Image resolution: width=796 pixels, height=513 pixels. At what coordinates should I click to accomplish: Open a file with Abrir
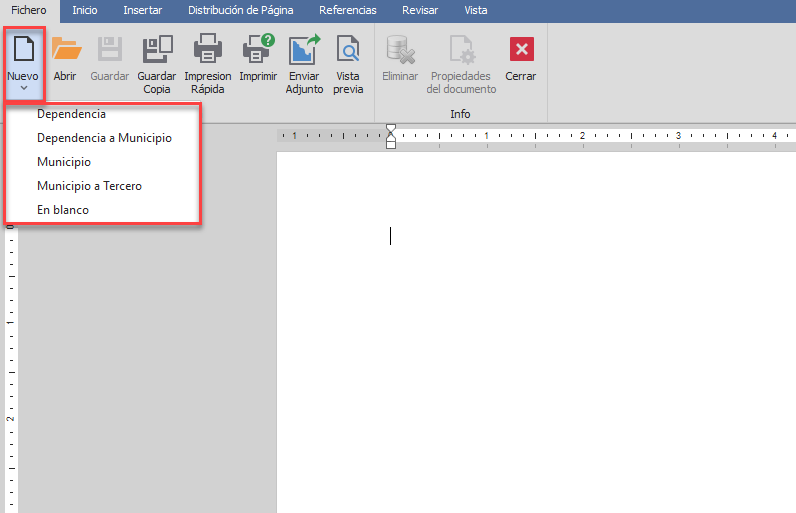65,59
